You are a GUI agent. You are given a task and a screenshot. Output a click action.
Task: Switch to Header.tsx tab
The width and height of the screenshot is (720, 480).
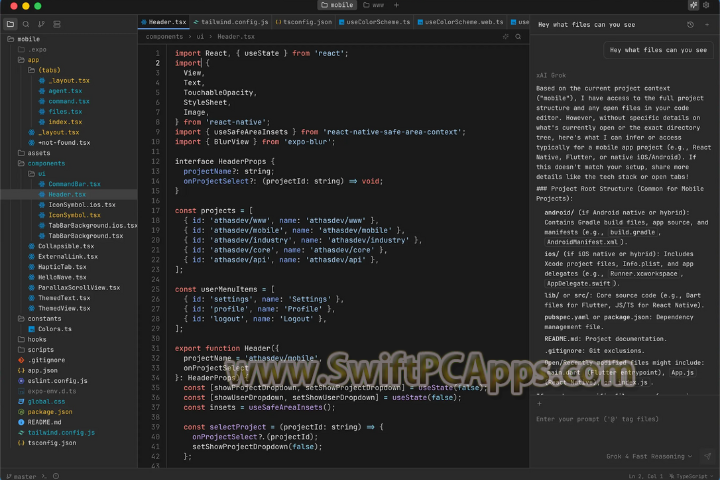(163, 22)
